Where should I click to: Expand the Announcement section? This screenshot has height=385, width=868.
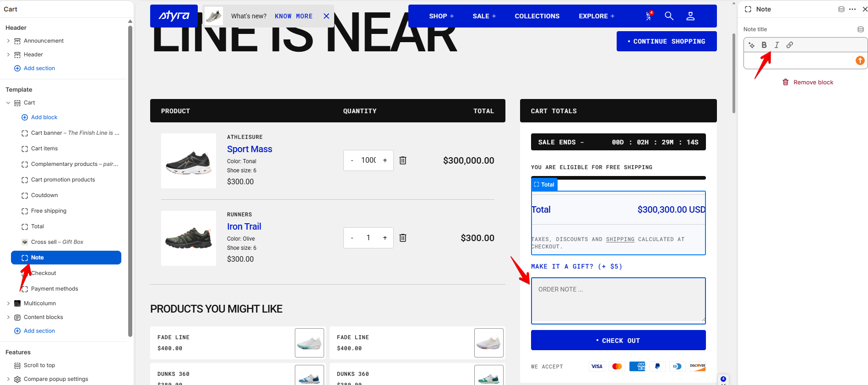(8, 41)
